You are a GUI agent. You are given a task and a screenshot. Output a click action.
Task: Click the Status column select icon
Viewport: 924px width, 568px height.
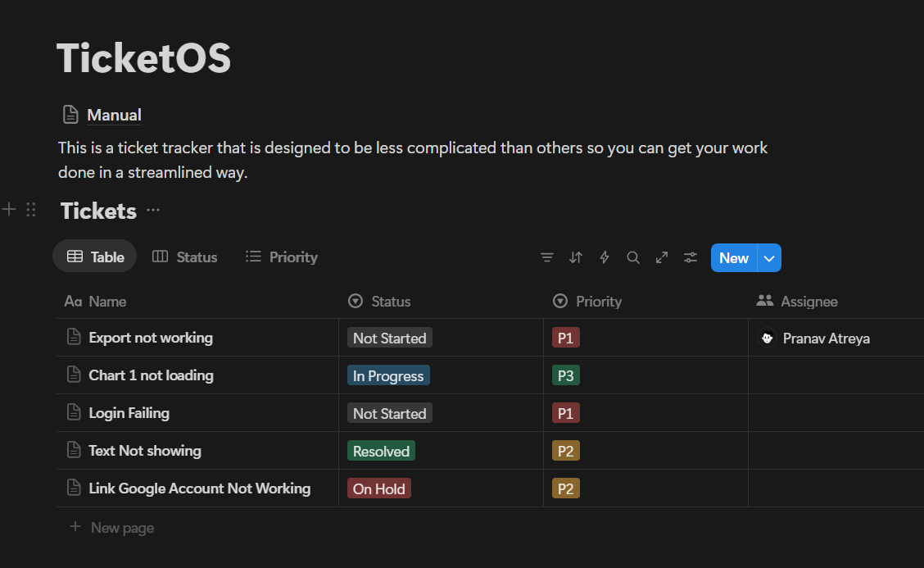coord(356,301)
